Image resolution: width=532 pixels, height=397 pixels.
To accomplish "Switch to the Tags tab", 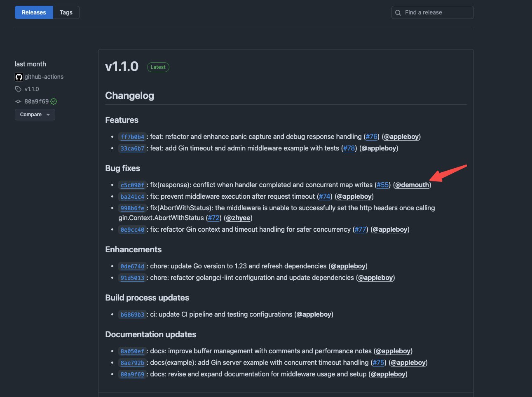I will [66, 12].
